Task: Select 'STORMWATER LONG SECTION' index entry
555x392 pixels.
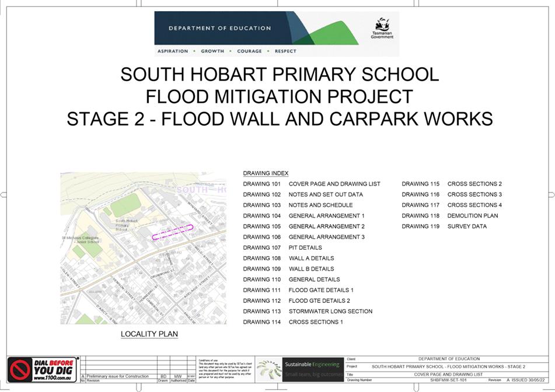Action: 330,311
